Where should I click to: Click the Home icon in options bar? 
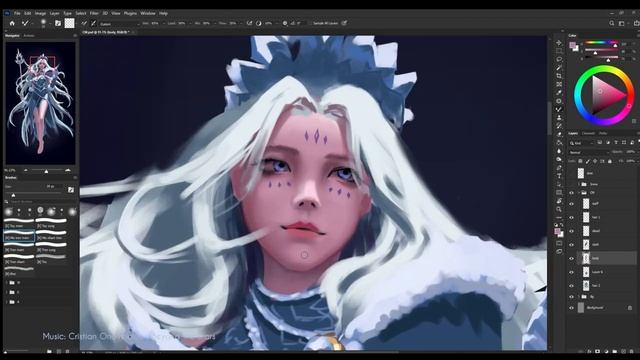click(12, 24)
